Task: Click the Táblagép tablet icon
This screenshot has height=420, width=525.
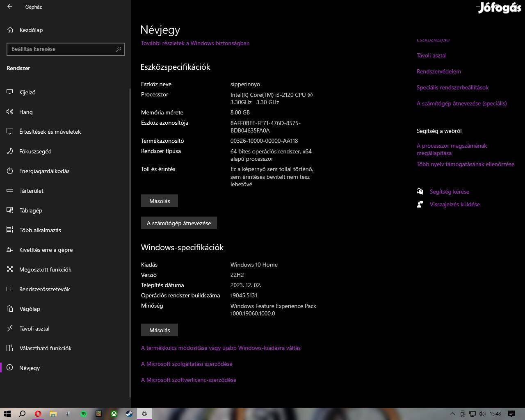Action: [x=10, y=210]
